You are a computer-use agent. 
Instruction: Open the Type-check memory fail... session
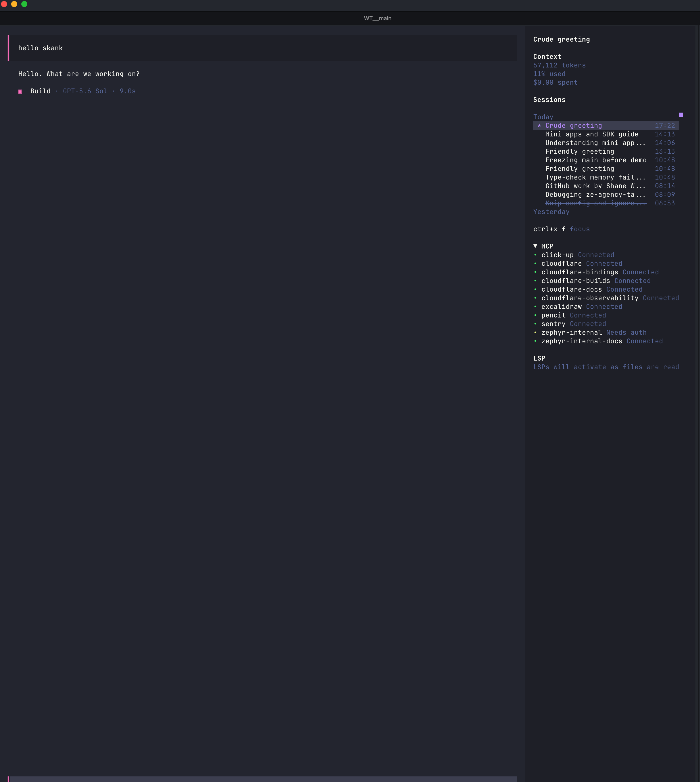606,177
